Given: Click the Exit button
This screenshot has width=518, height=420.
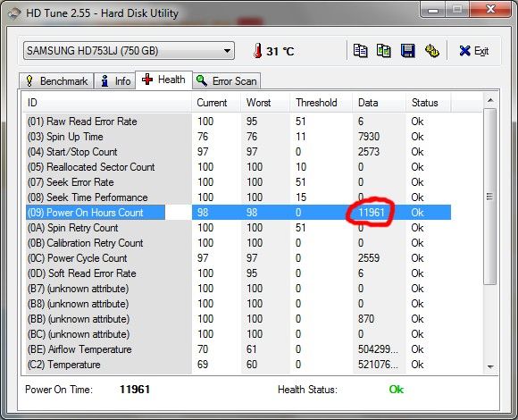Looking at the screenshot, I should coord(474,51).
